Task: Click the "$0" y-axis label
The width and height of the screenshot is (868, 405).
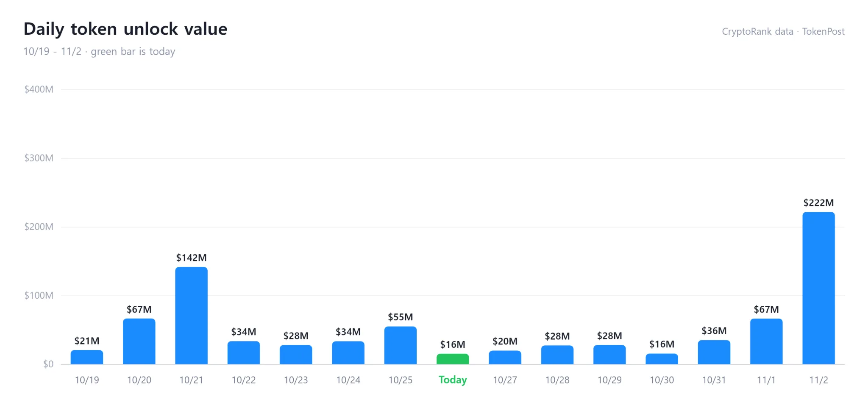Action: point(48,364)
